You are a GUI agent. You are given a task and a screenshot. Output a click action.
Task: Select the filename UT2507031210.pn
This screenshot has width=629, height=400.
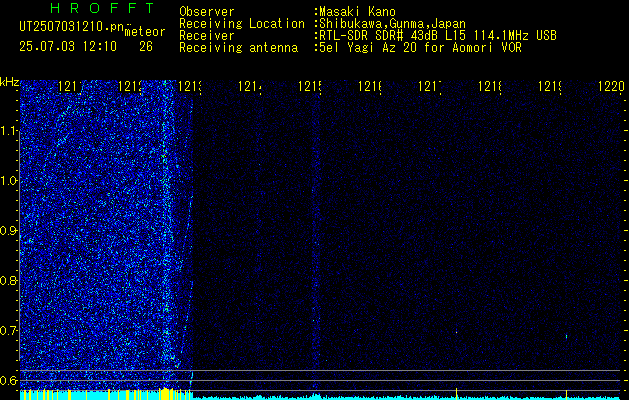click(x=72, y=27)
